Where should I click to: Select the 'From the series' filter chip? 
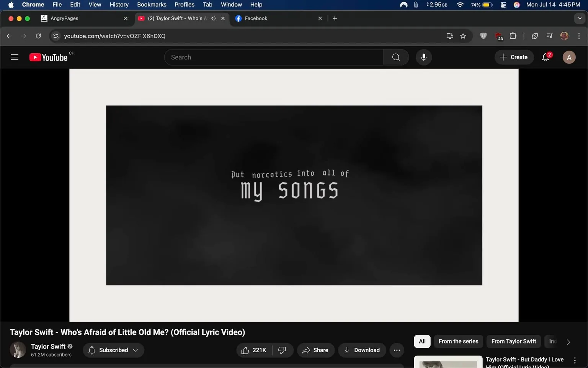point(458,341)
